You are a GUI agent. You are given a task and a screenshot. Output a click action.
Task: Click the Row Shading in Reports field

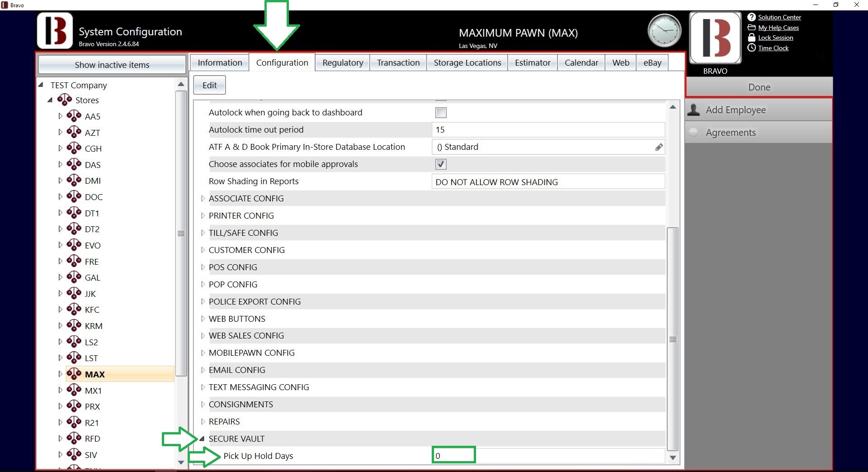click(x=548, y=181)
